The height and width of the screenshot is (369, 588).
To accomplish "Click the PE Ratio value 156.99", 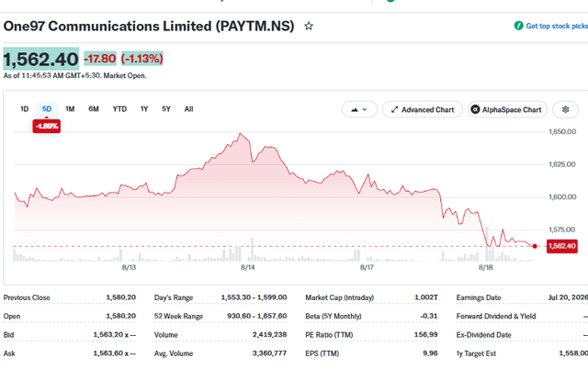I will (x=425, y=334).
